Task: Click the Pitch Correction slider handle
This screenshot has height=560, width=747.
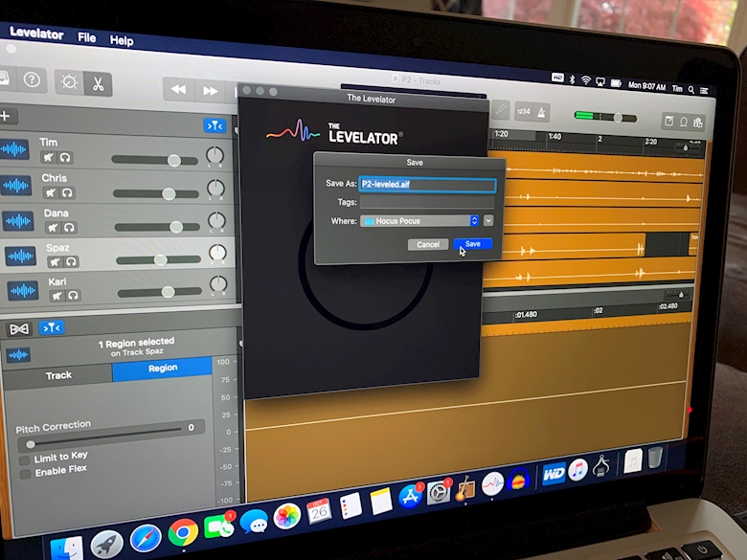Action: point(31,444)
